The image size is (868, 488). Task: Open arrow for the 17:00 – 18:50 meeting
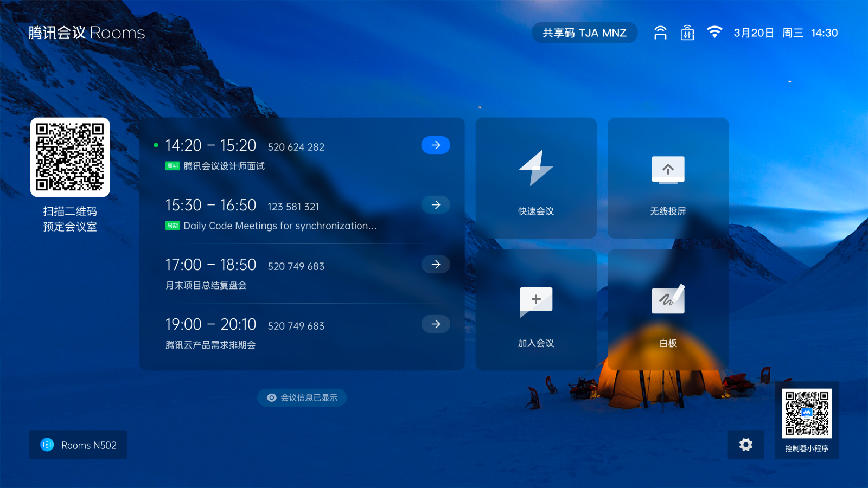pyautogui.click(x=436, y=264)
